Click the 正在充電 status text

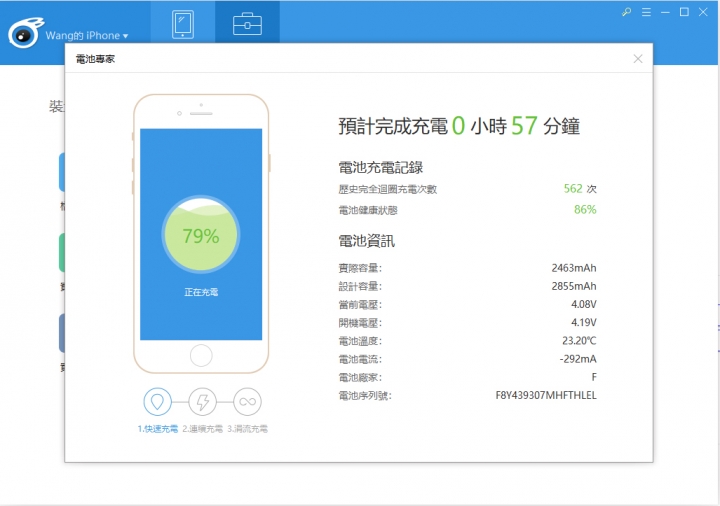coord(201,292)
